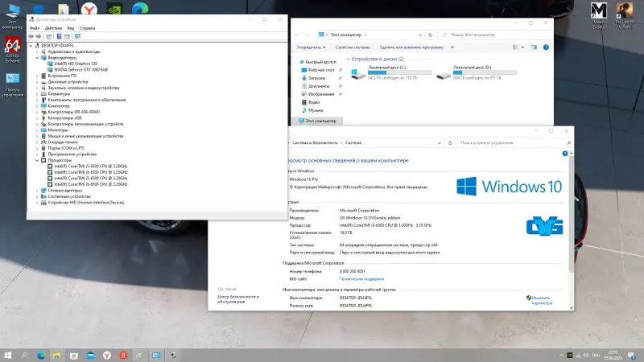Open the Упорядочить dropdown in Explorer
The image size is (644, 362).
[311, 47]
